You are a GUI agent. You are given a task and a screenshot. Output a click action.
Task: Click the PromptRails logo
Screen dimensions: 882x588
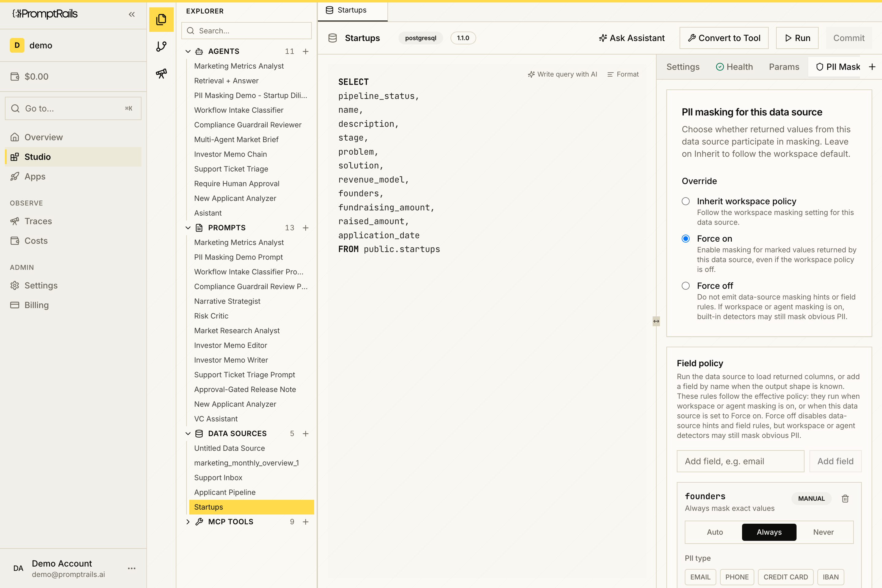45,14
